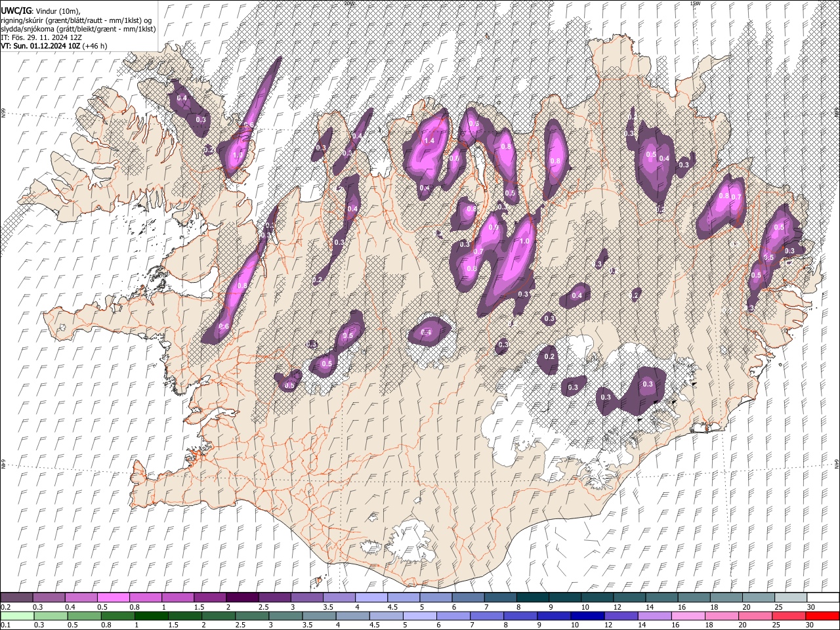
Task: Pick the dark mauve 0.2 swatch in snow legend
Action: (x=16, y=598)
